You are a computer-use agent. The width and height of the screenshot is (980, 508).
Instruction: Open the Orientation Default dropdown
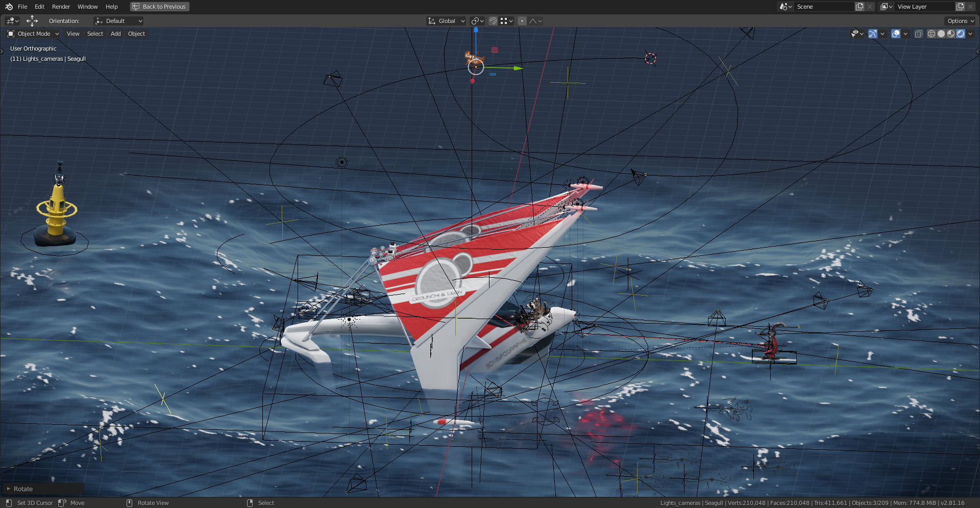click(118, 21)
